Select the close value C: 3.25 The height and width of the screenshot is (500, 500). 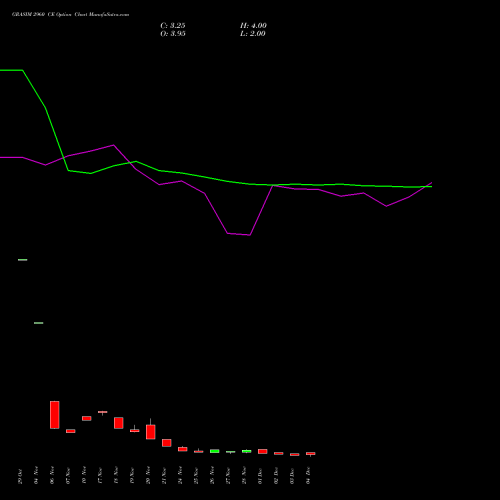[x=173, y=26]
